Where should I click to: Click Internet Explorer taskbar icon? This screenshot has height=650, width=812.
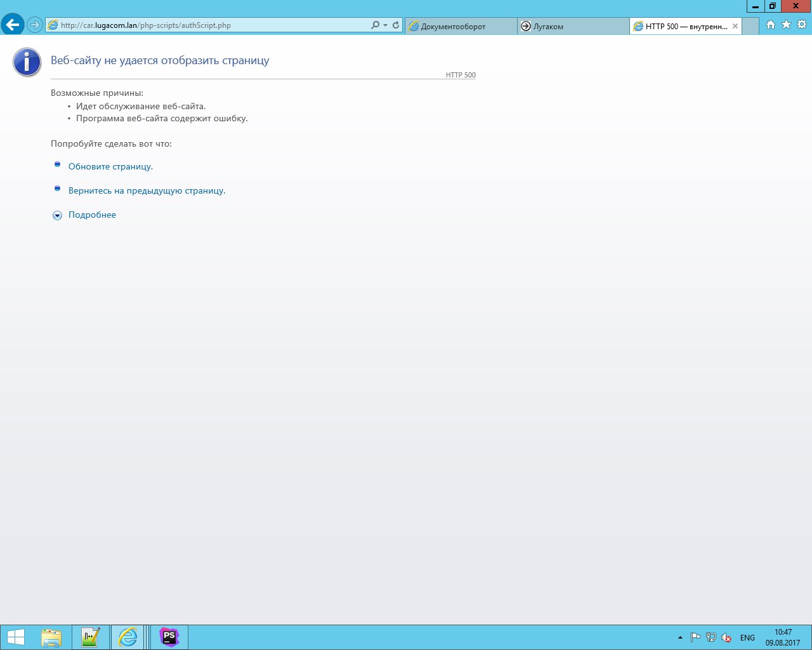[128, 637]
